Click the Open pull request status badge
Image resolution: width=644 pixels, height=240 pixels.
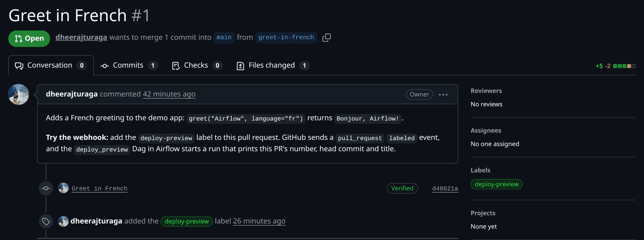tap(29, 39)
